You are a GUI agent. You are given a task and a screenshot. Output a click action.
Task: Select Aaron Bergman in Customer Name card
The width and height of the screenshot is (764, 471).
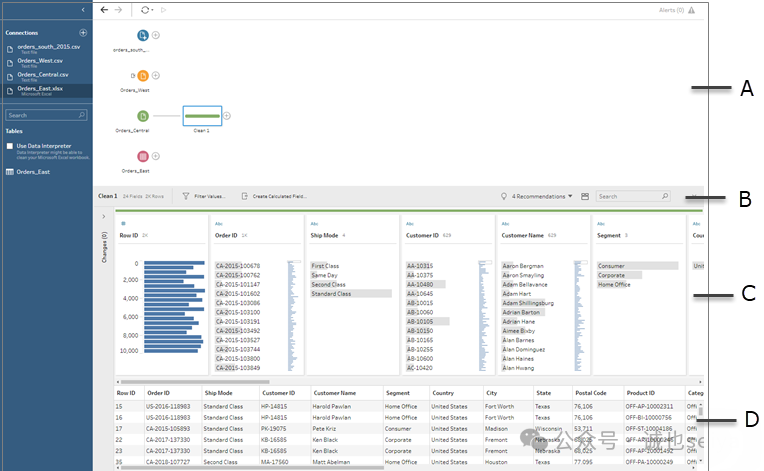point(523,266)
